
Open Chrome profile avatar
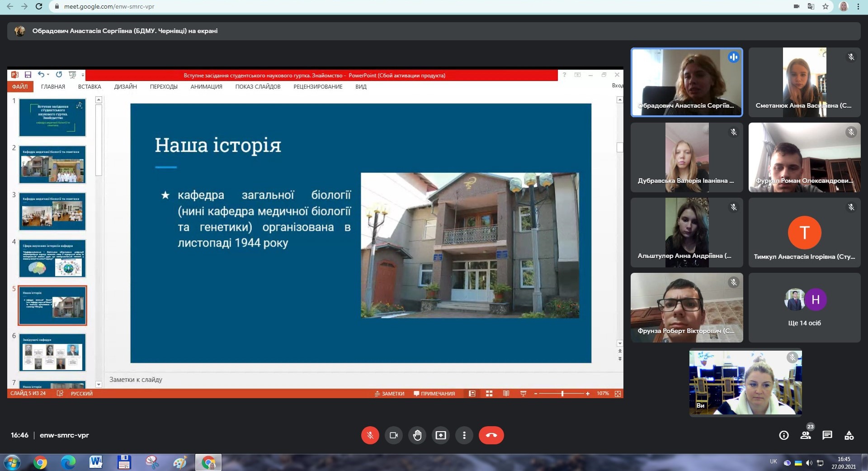[844, 6]
